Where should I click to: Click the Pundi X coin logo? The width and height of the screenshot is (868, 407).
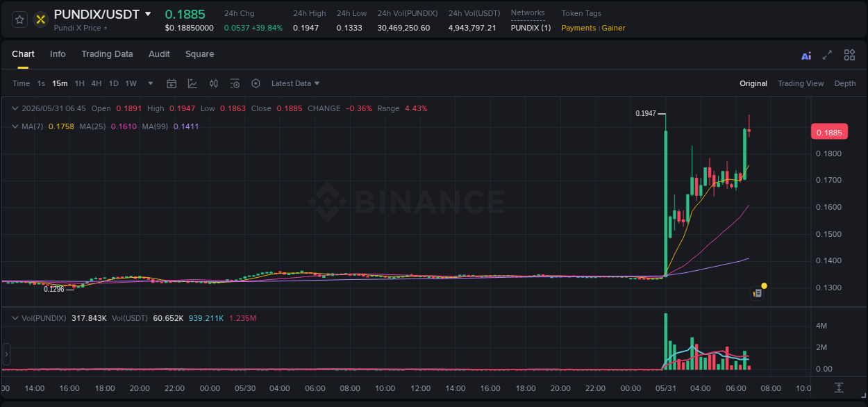click(x=40, y=19)
